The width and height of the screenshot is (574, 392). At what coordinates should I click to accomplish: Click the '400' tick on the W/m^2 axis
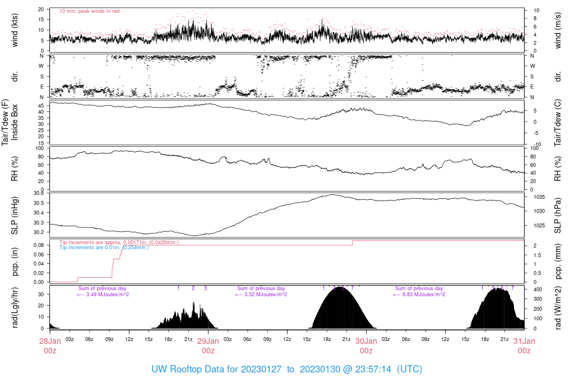click(x=538, y=290)
